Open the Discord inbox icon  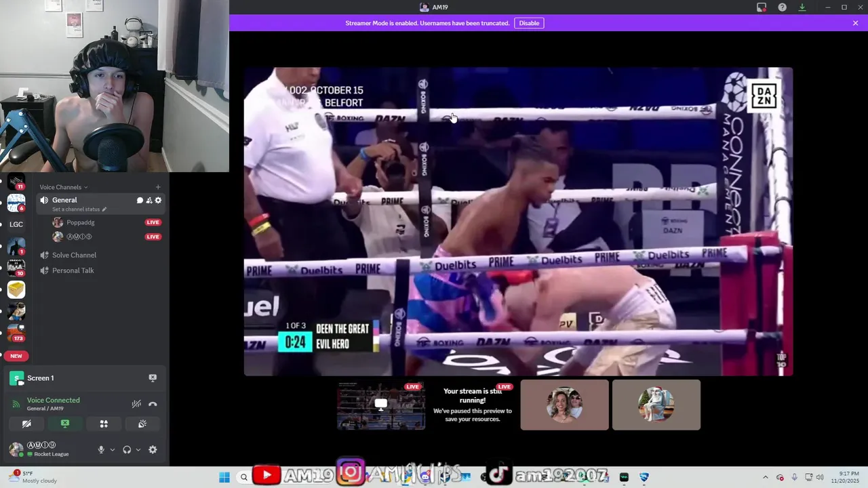pos(762,7)
